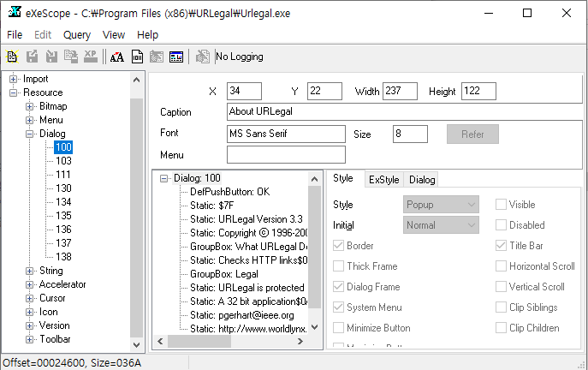Image resolution: width=588 pixels, height=370 pixels.
Task: Expand the Bitmap node
Action: pyautogui.click(x=30, y=106)
